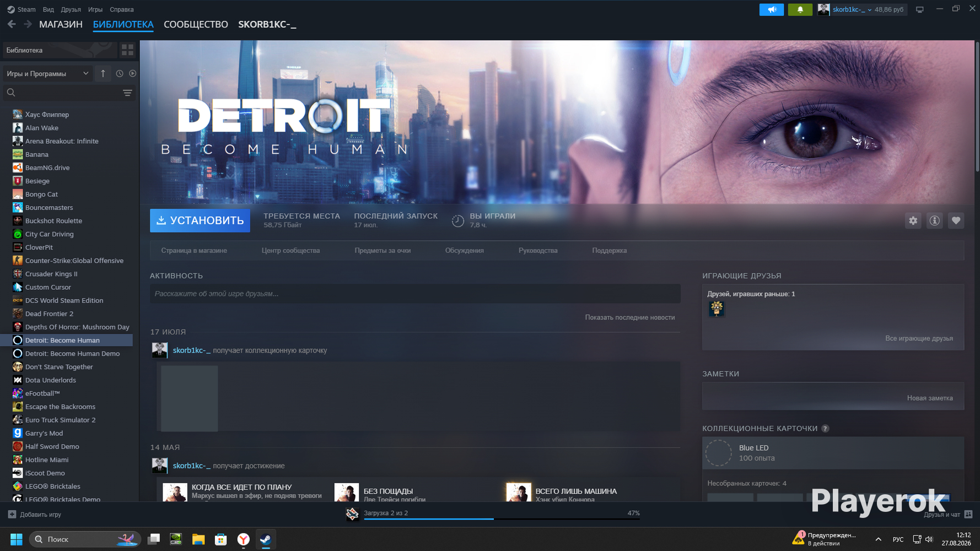Viewport: 980px width, 551px height.
Task: Toggle the ready-to-play filter icon
Action: [133, 73]
